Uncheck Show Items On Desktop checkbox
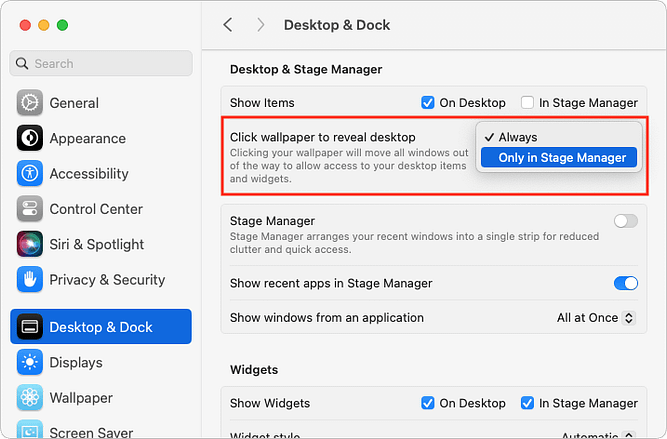667x439 pixels. [x=428, y=103]
